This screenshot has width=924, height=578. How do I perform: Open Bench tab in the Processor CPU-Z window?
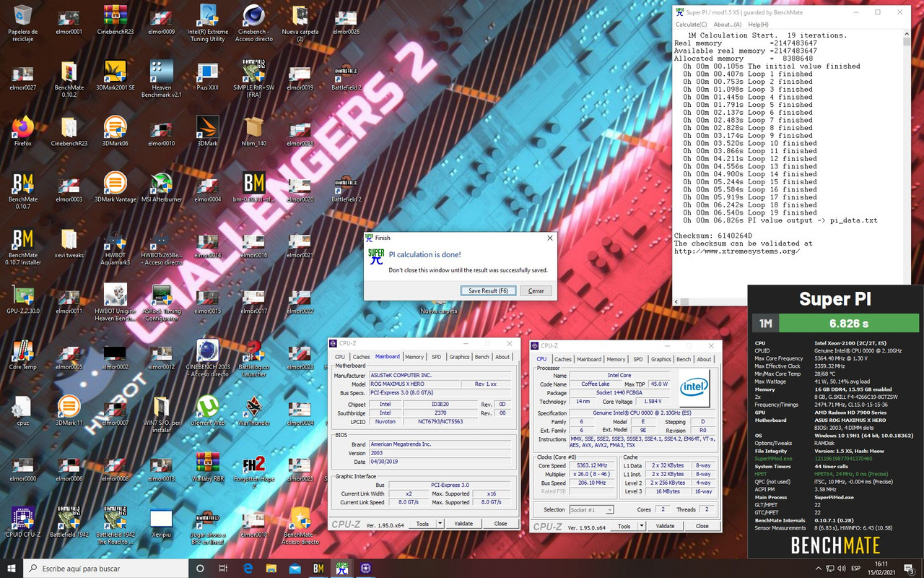(x=683, y=359)
